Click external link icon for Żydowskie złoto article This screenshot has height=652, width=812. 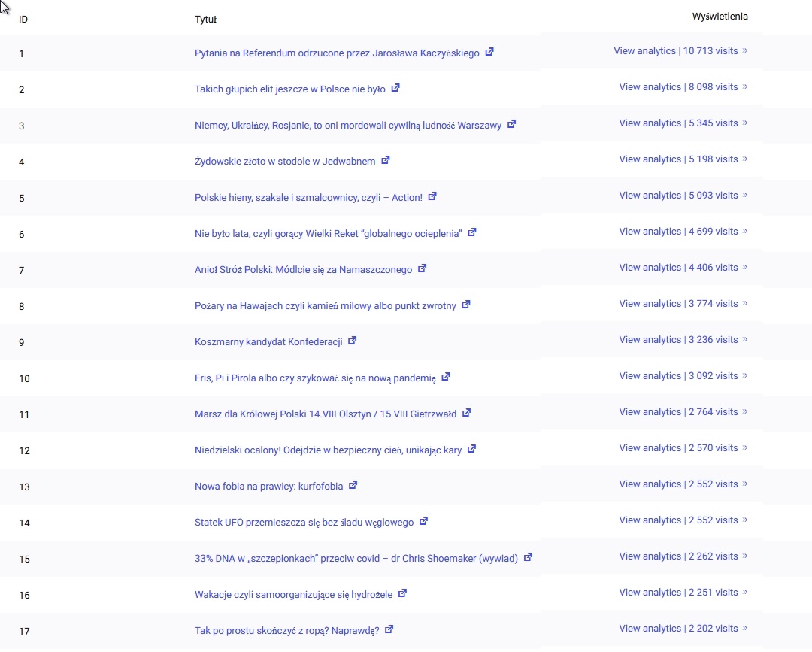click(386, 160)
